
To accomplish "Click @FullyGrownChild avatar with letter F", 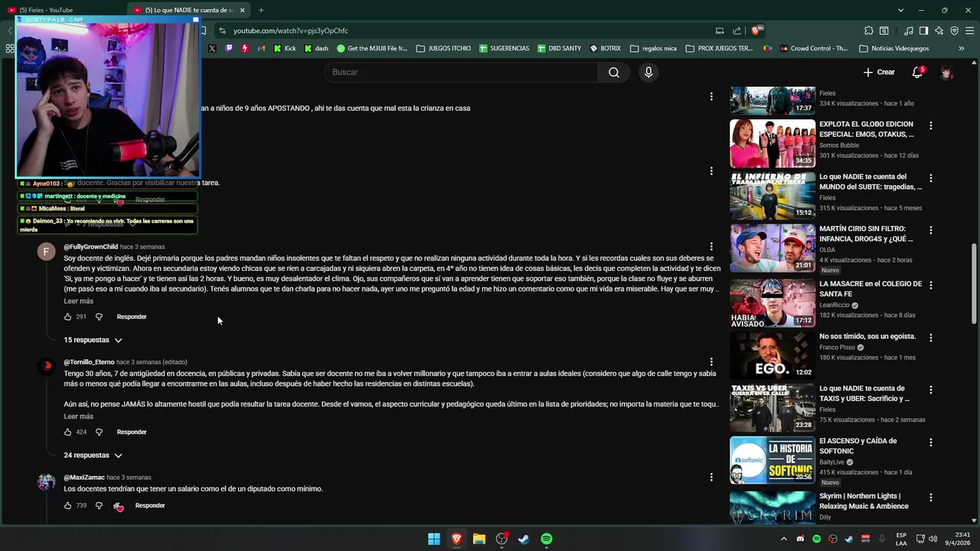I will pos(47,252).
